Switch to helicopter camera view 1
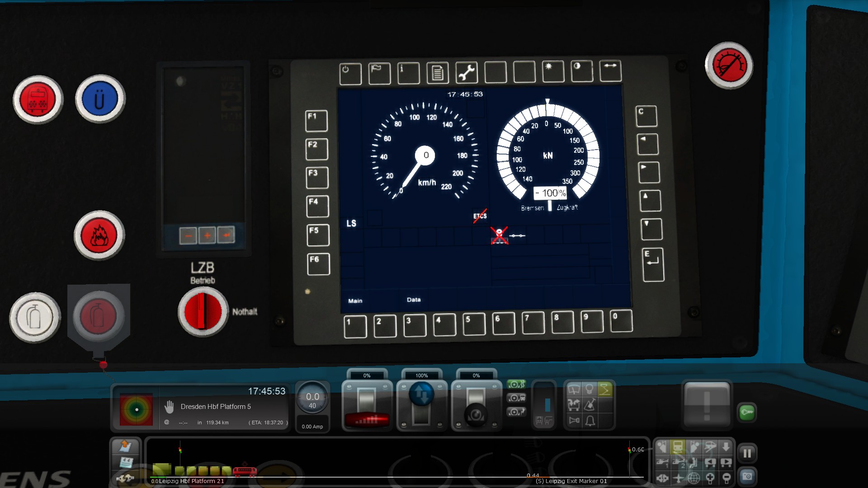868x488 pixels. 662,463
